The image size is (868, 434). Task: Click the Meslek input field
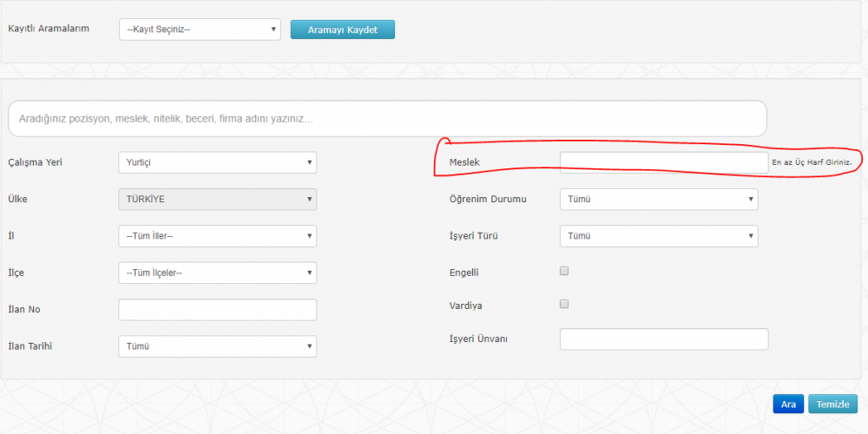(663, 162)
